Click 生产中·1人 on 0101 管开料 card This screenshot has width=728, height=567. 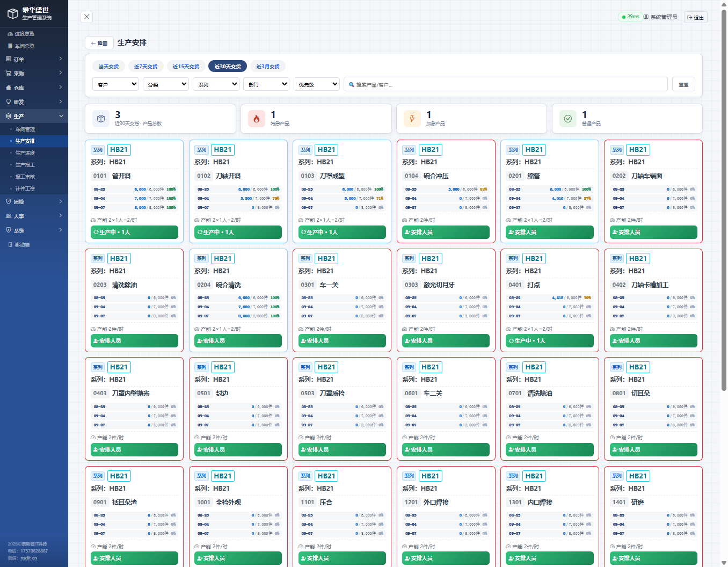(x=134, y=232)
